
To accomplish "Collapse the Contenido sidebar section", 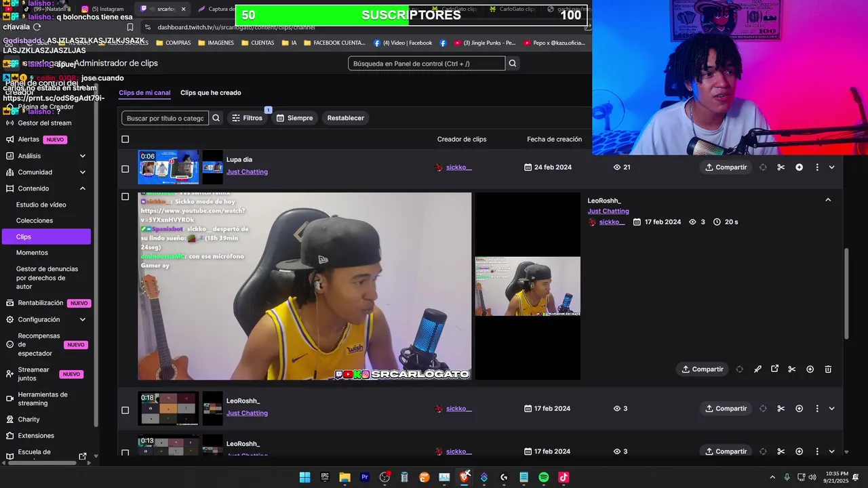I will pyautogui.click(x=83, y=188).
